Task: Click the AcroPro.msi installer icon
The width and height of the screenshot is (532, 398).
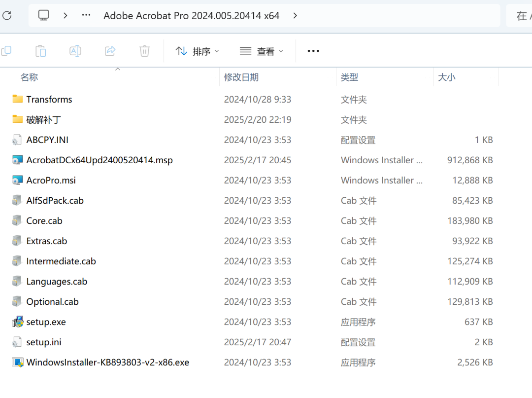Action: (x=17, y=180)
